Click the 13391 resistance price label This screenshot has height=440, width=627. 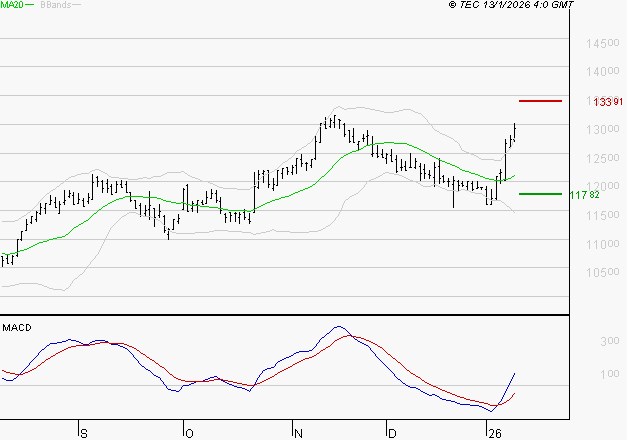point(608,102)
